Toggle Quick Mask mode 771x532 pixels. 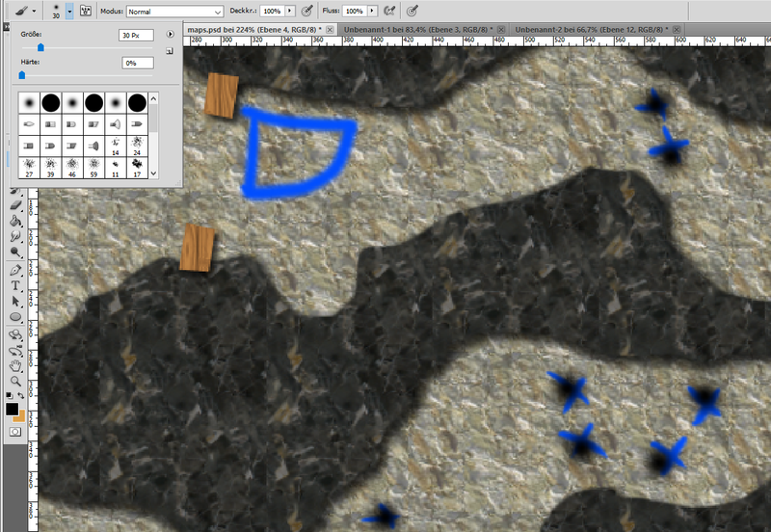click(15, 432)
